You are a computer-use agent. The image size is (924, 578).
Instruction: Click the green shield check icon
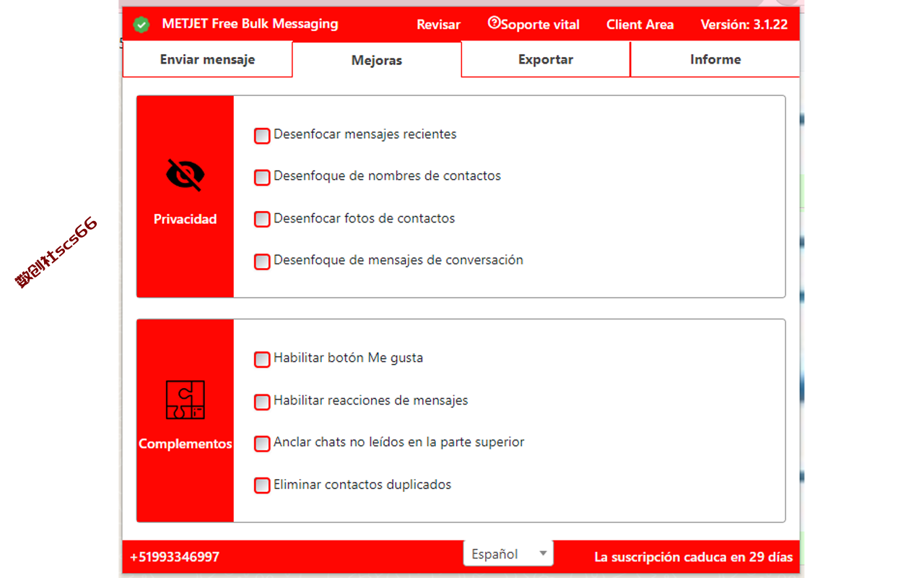(141, 25)
